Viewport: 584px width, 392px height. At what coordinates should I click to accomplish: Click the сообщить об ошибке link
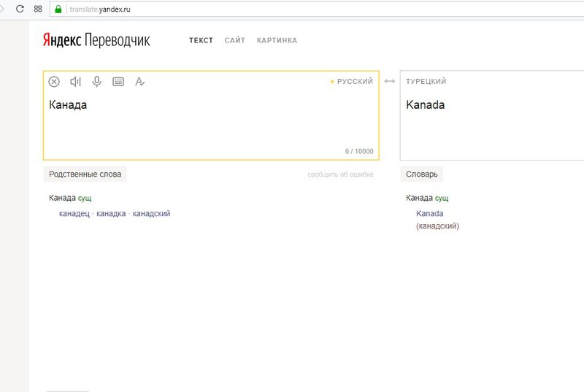point(340,174)
